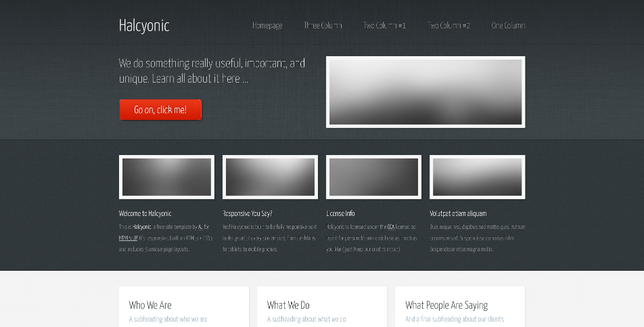The width and height of the screenshot is (644, 327).
Task: Click the What We Do heading
Action: [x=288, y=305]
